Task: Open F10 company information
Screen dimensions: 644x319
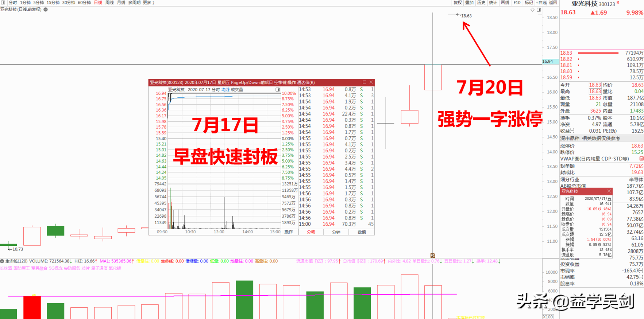Action: [517, 3]
